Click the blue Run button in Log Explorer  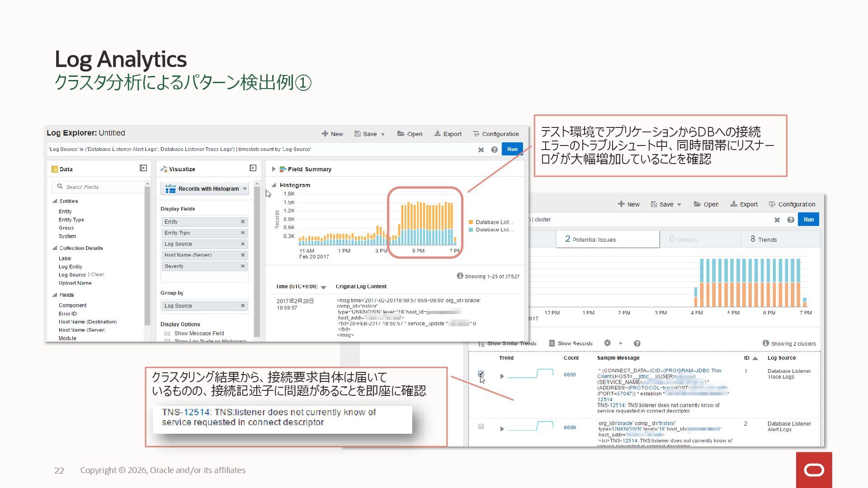(512, 149)
